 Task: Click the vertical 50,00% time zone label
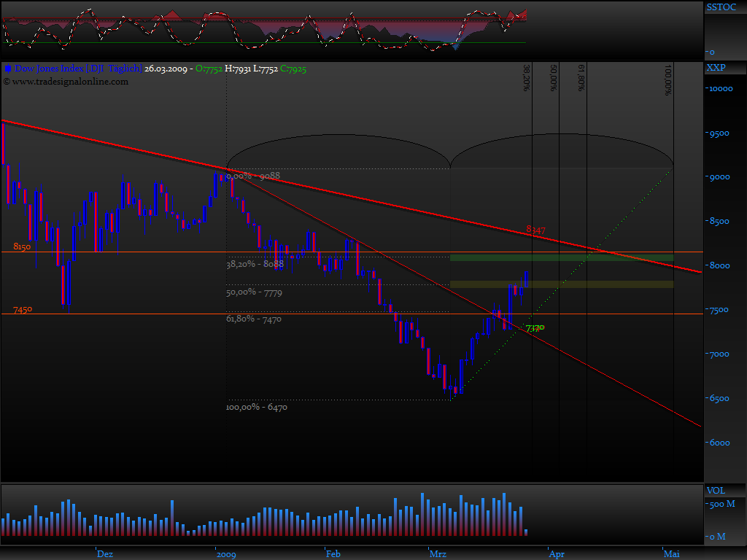coord(553,77)
